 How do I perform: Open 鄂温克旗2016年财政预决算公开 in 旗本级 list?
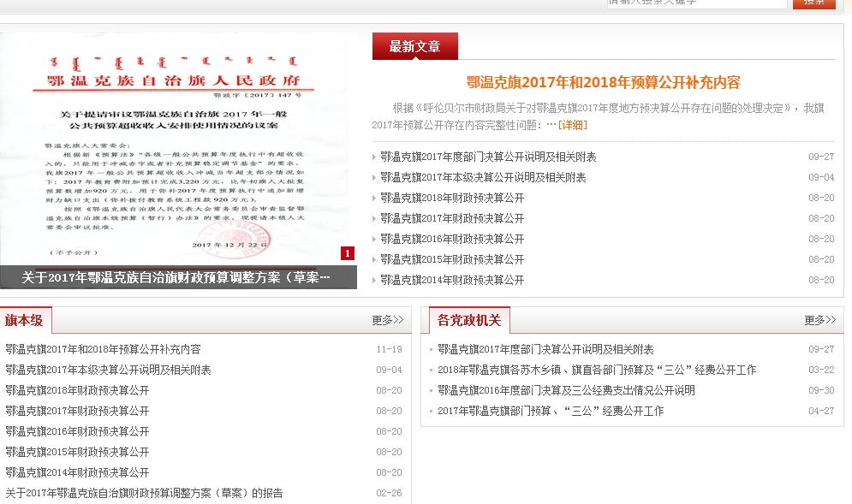click(x=77, y=431)
